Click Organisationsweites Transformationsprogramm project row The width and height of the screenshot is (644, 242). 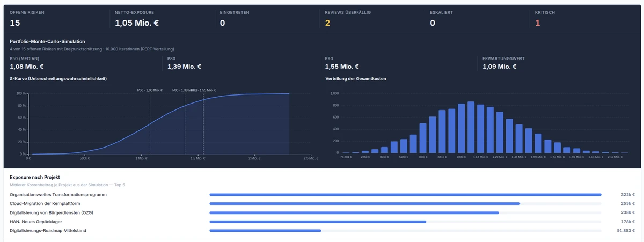pos(322,195)
